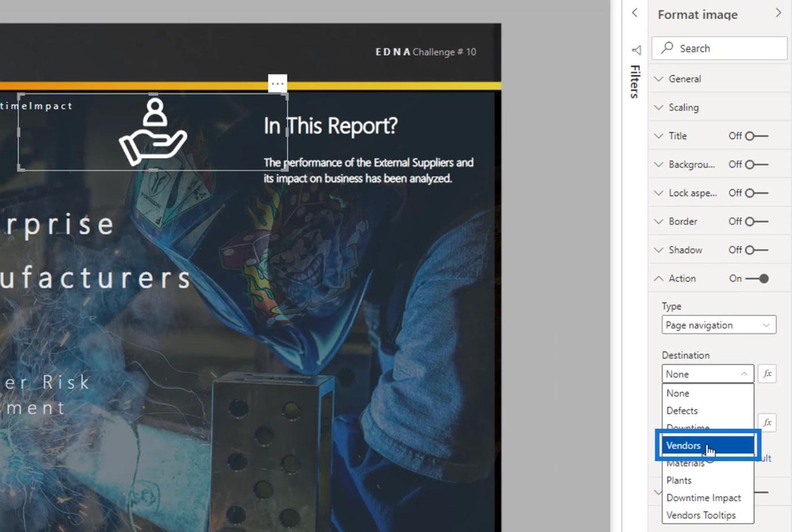The height and width of the screenshot is (532, 792).
Task: Click the fx button beside Destination dropdown
Action: 767,374
